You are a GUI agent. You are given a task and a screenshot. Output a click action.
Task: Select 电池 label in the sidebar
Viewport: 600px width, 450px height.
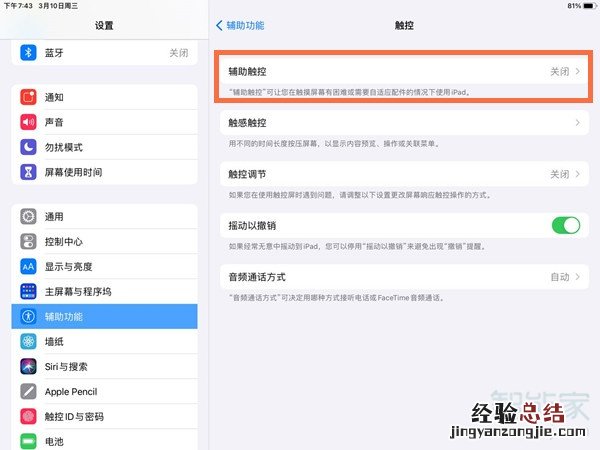(x=54, y=442)
